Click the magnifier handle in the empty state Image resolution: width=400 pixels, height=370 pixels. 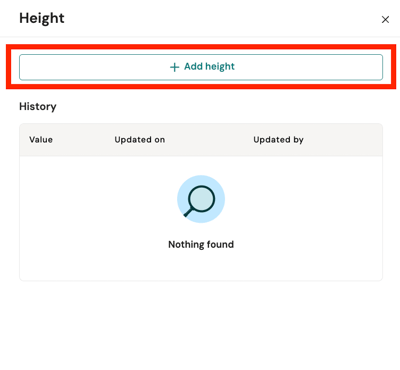click(x=188, y=212)
